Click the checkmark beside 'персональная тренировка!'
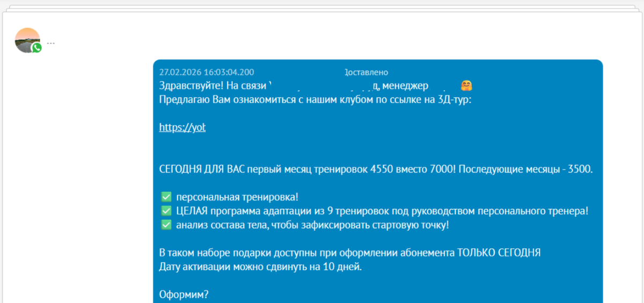The height and width of the screenshot is (303, 644). (x=166, y=197)
